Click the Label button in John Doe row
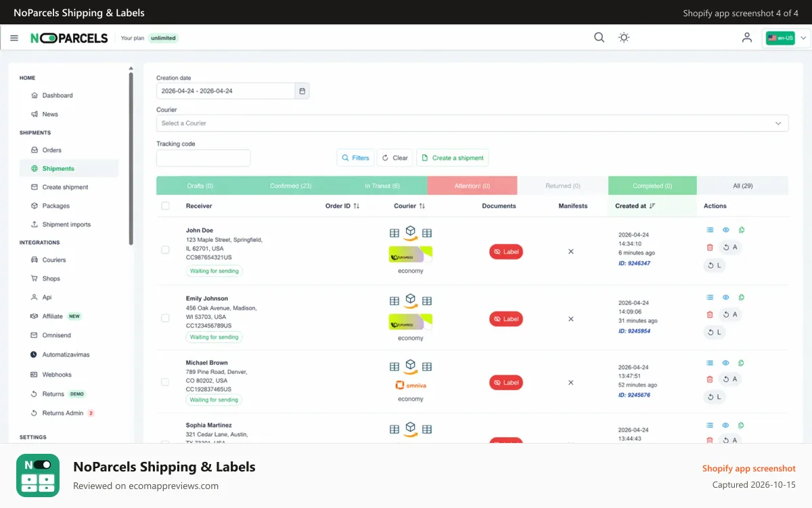Viewport: 812px width, 508px height. point(506,252)
